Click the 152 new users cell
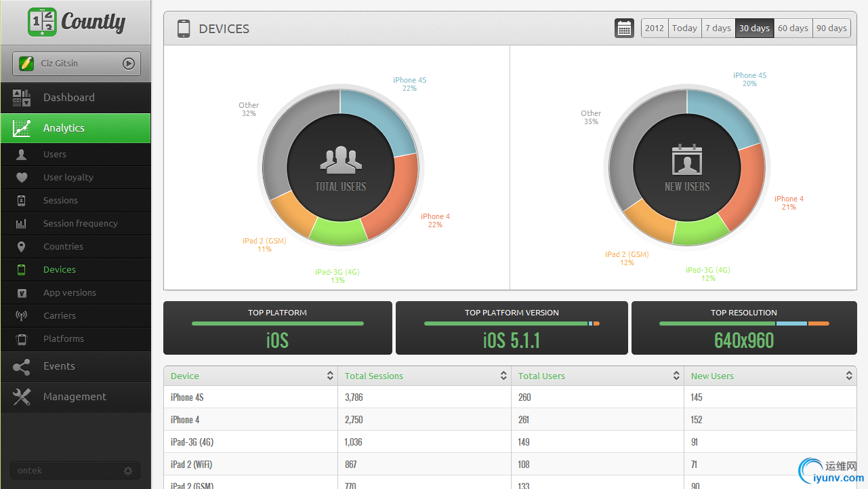 pos(697,420)
